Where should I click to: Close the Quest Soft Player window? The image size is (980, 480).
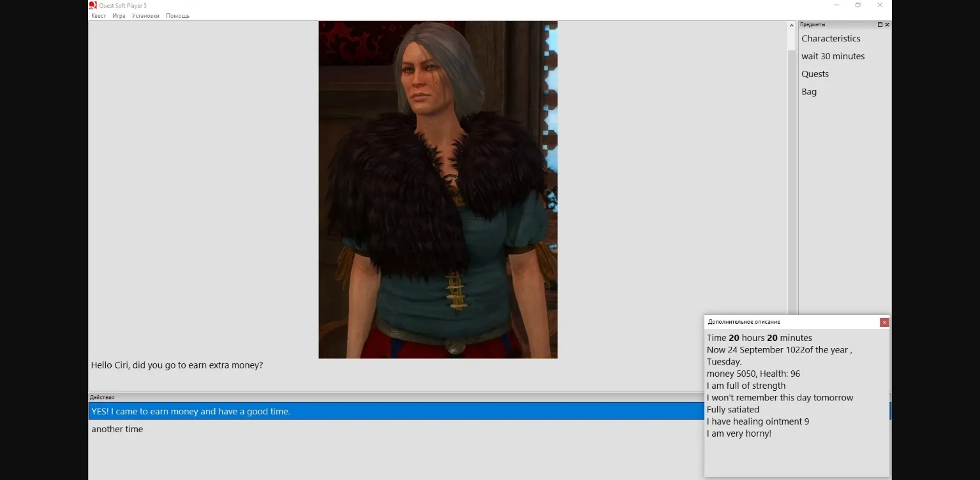pos(880,5)
